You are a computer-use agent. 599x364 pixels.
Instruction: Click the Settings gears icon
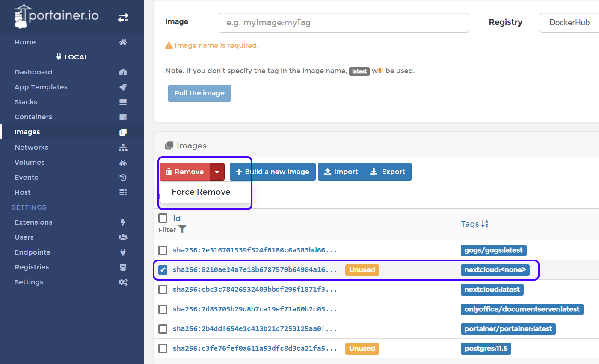[123, 282]
